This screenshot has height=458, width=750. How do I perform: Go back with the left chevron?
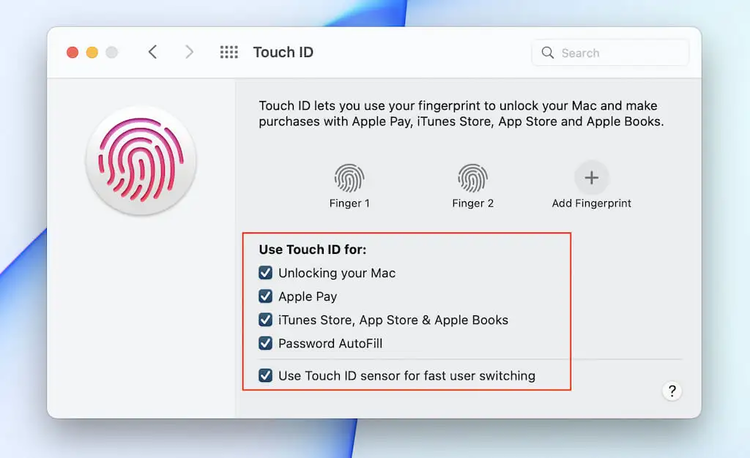[x=153, y=52]
